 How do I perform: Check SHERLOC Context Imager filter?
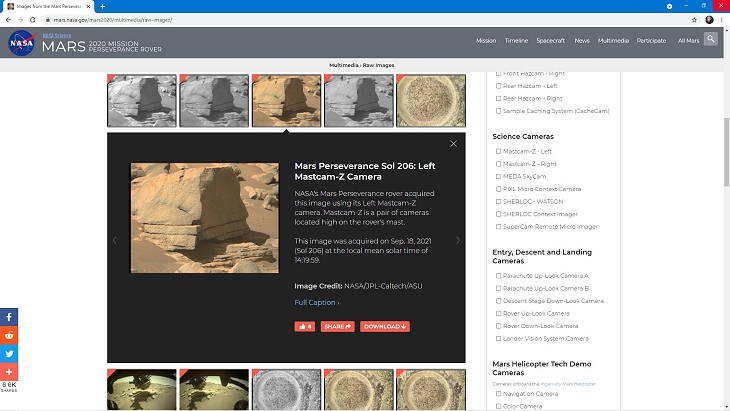[499, 214]
